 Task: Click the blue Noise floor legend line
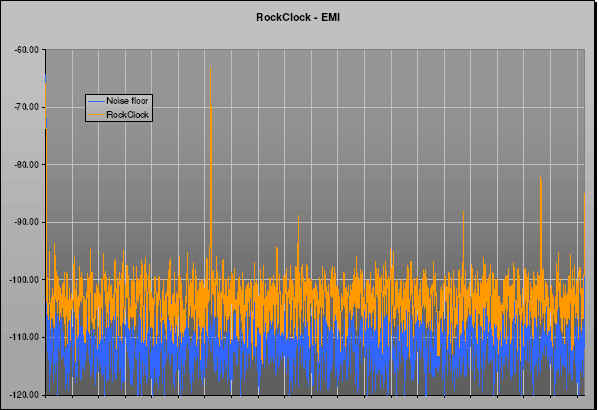(x=96, y=101)
